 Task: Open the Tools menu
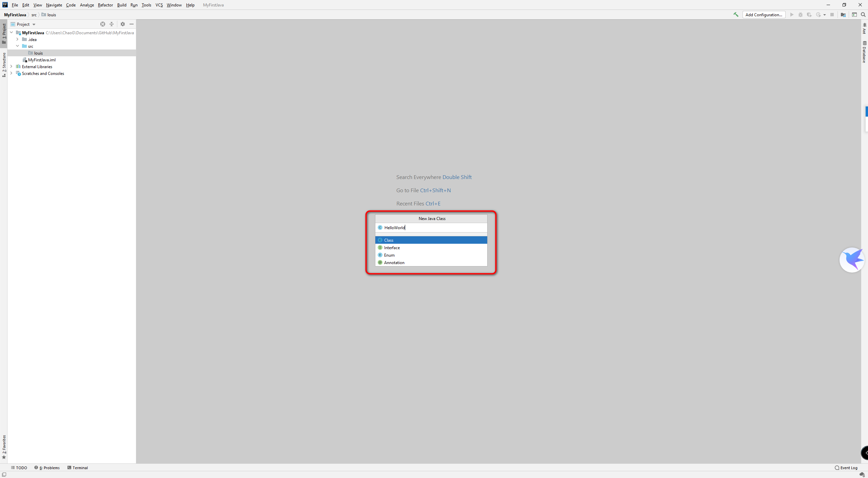pyautogui.click(x=146, y=5)
